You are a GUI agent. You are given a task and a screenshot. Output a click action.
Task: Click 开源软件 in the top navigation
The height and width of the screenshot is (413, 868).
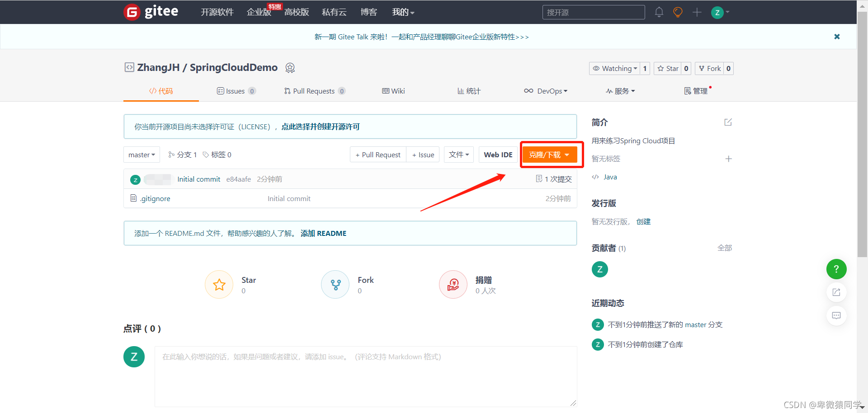coord(217,12)
